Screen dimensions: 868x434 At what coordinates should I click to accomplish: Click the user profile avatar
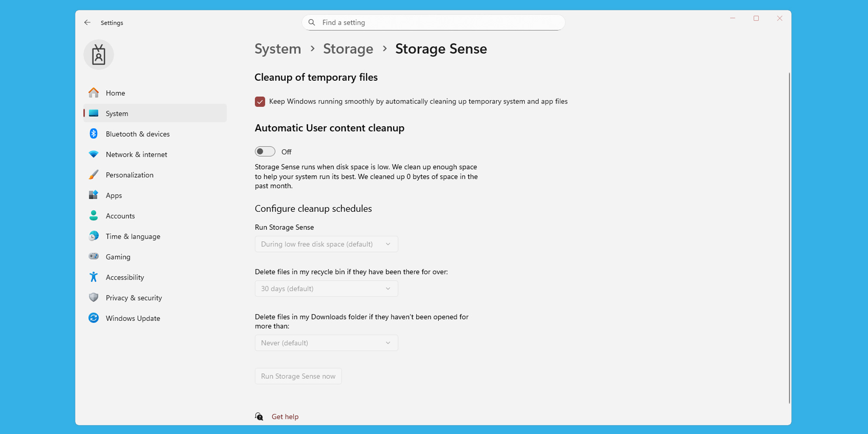tap(98, 55)
